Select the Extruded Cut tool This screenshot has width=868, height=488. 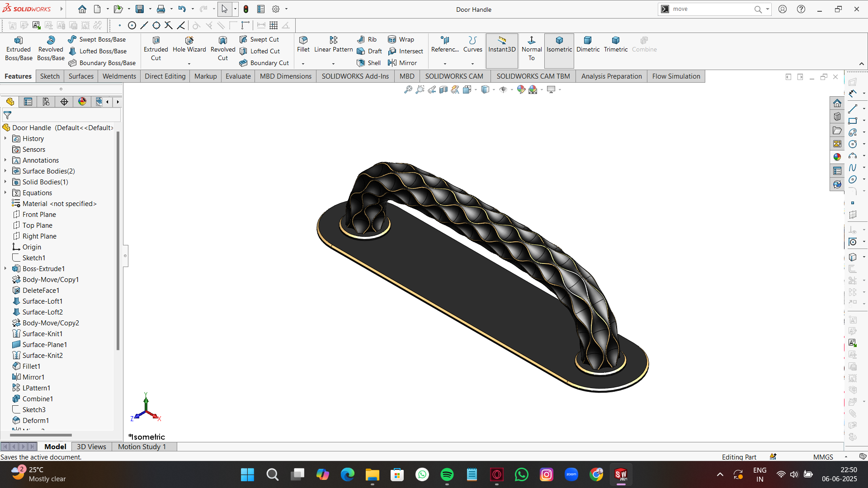[x=156, y=49]
